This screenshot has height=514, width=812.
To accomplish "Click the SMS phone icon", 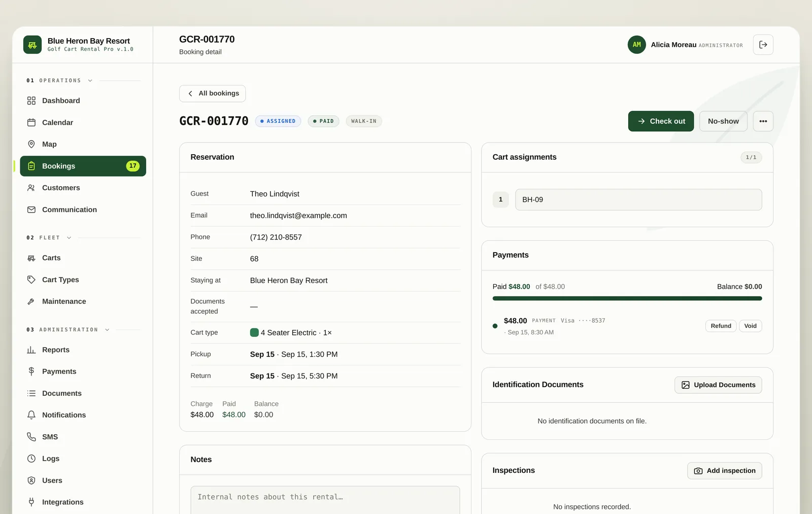I will click(31, 437).
